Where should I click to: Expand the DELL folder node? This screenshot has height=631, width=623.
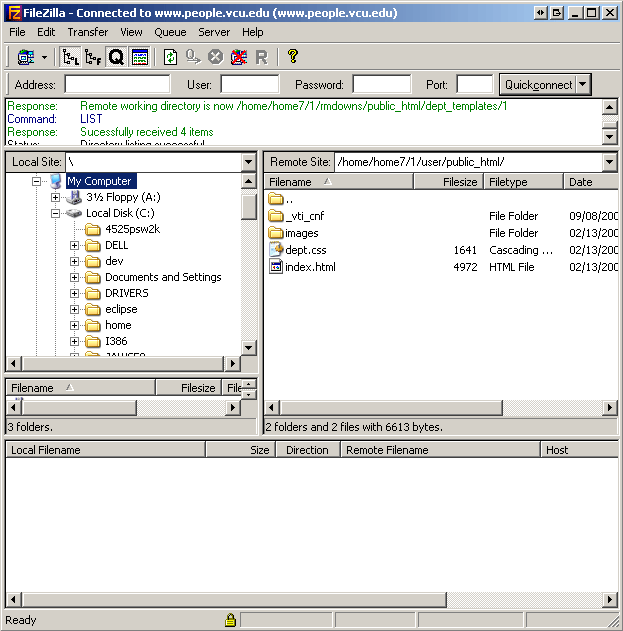point(74,245)
